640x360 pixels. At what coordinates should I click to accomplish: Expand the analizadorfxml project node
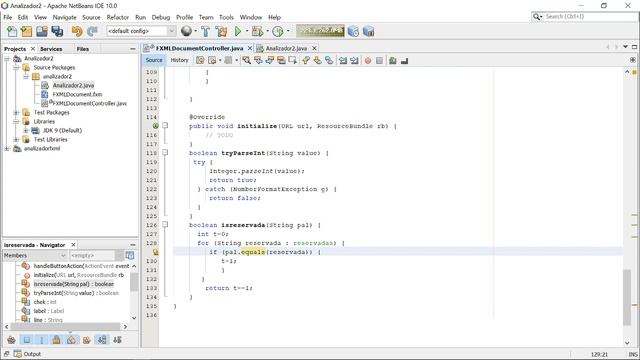(7, 149)
